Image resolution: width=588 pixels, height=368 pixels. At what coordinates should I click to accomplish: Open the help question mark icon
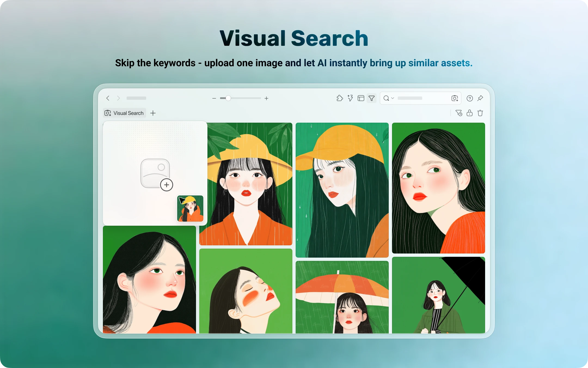pos(470,98)
